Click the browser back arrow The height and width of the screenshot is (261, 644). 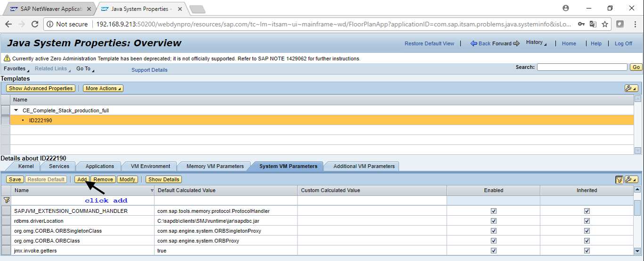point(8,24)
